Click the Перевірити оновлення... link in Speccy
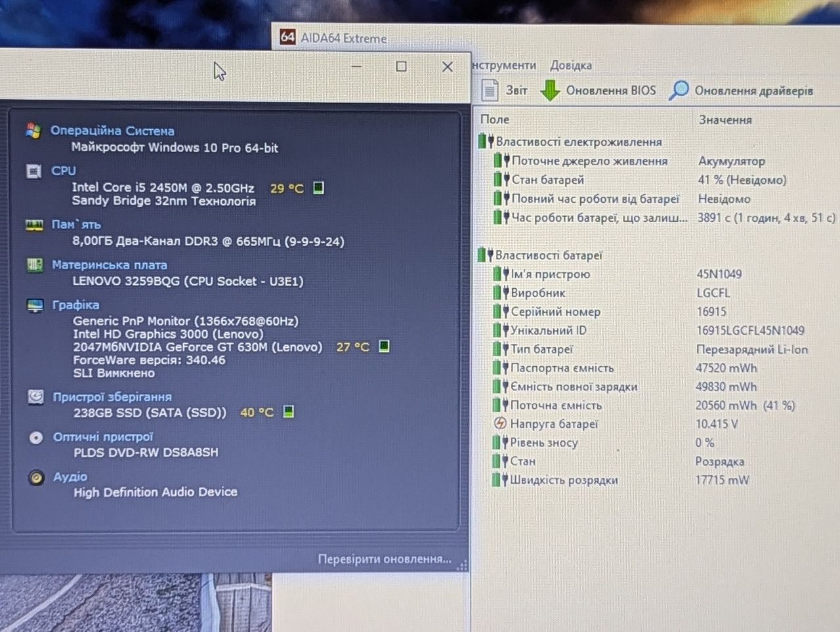Image resolution: width=840 pixels, height=632 pixels. click(385, 559)
